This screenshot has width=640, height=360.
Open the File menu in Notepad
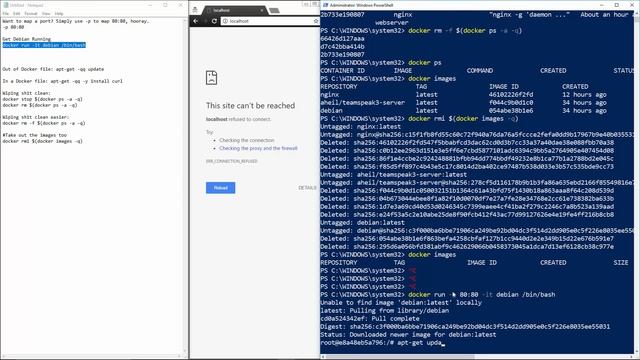(x=5, y=13)
